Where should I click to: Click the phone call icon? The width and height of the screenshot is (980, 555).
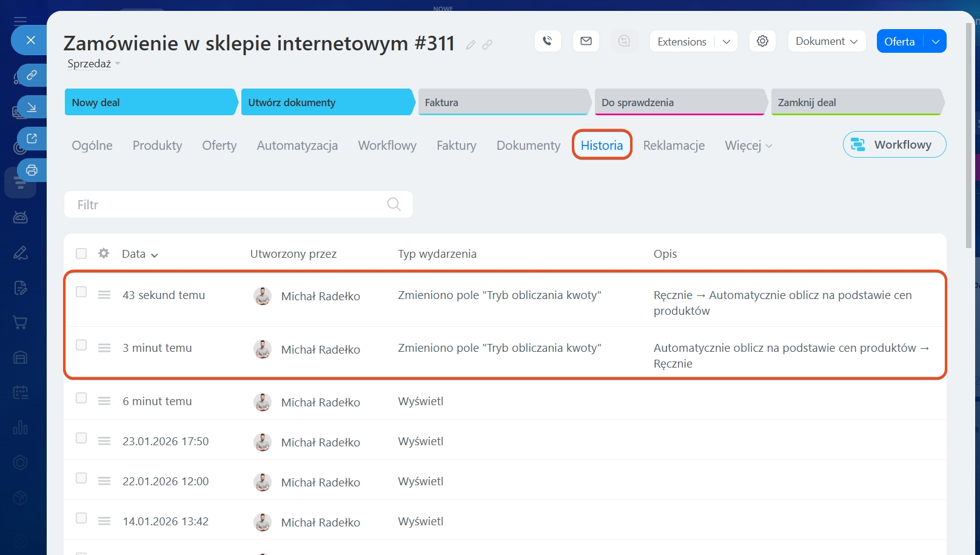click(547, 41)
